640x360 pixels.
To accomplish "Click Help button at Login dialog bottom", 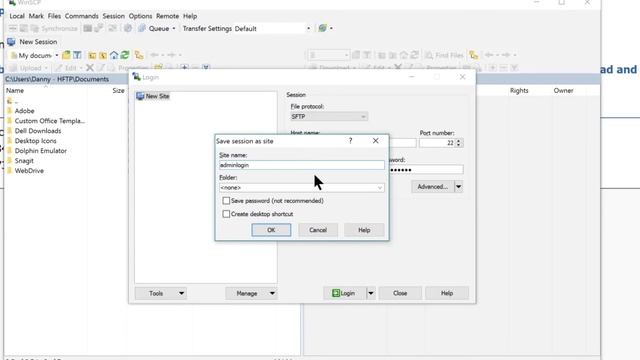I will click(447, 293).
